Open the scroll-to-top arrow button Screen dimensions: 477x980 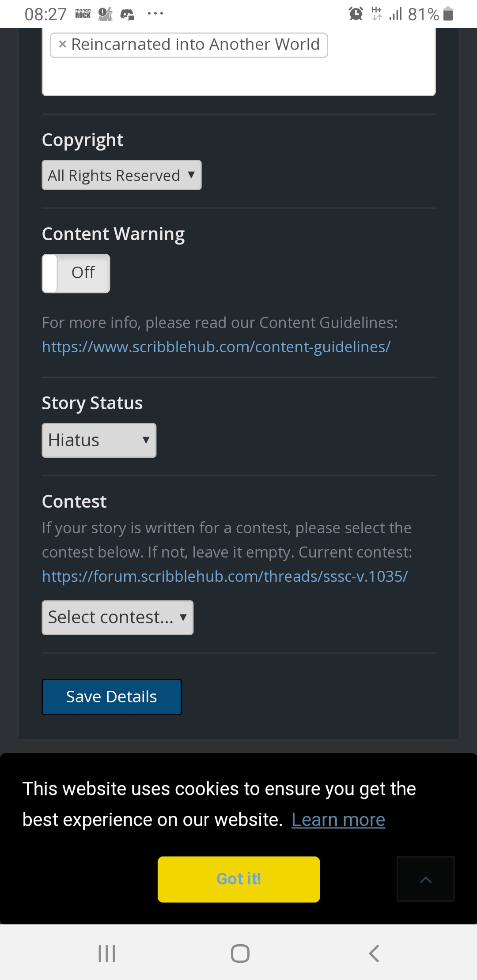425,879
